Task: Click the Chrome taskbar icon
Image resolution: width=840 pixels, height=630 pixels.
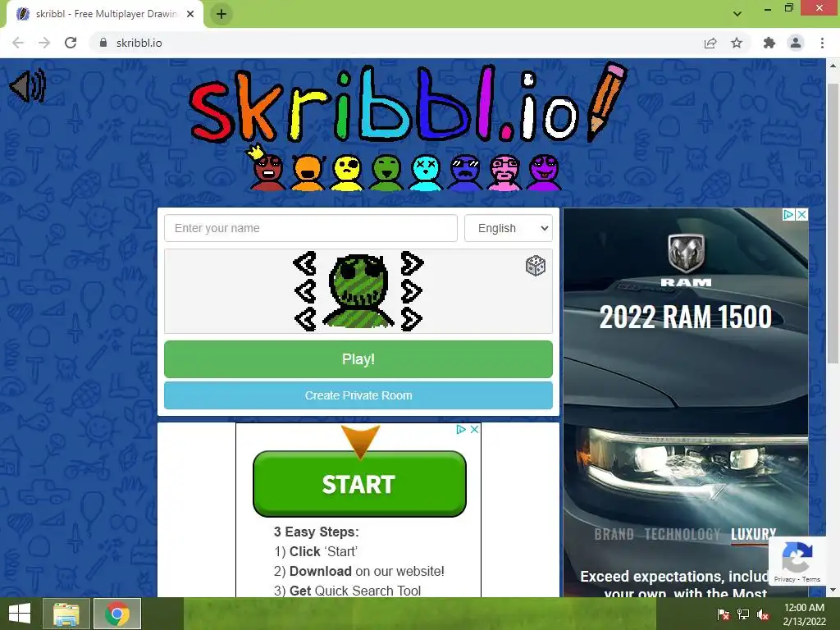Action: pyautogui.click(x=117, y=614)
